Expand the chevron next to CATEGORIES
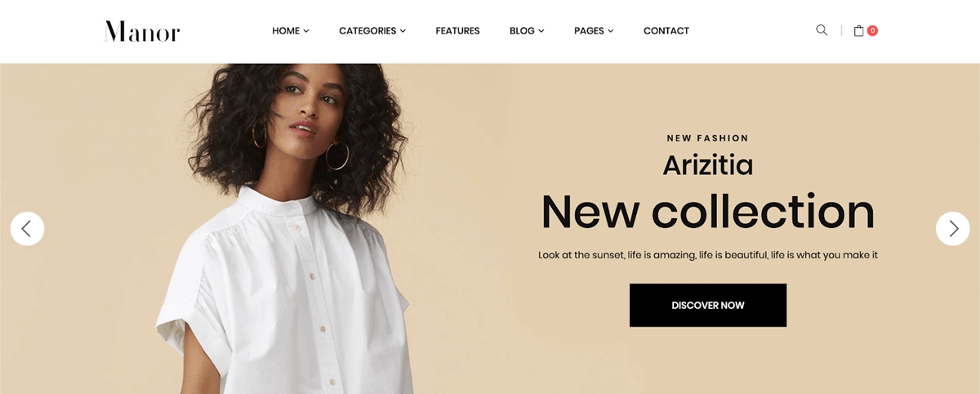980x394 pixels. coord(403,31)
